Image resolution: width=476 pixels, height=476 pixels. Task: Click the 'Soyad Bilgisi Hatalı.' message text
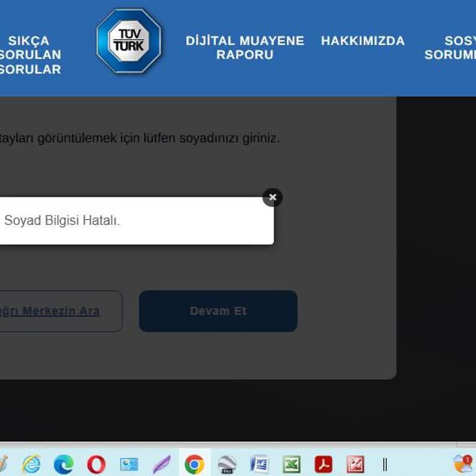pyautogui.click(x=62, y=221)
